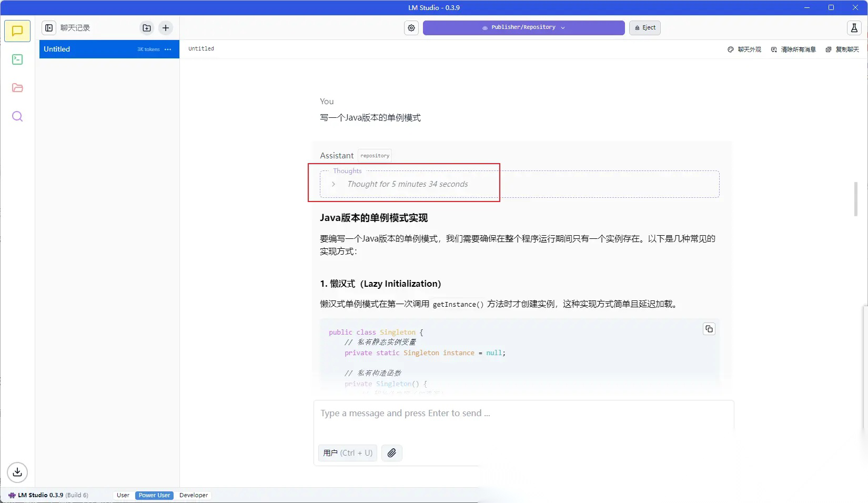Open the Chat view in sidebar

[x=17, y=31]
